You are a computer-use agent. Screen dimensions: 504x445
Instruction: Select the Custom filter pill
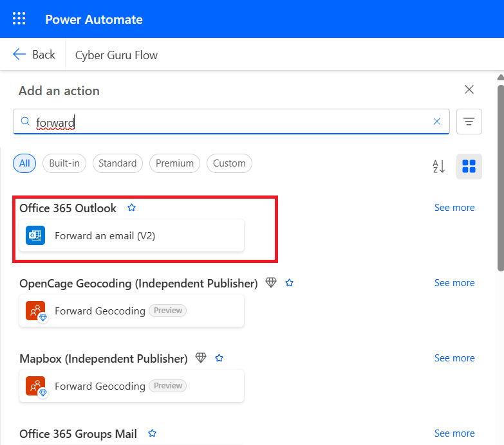click(x=229, y=163)
